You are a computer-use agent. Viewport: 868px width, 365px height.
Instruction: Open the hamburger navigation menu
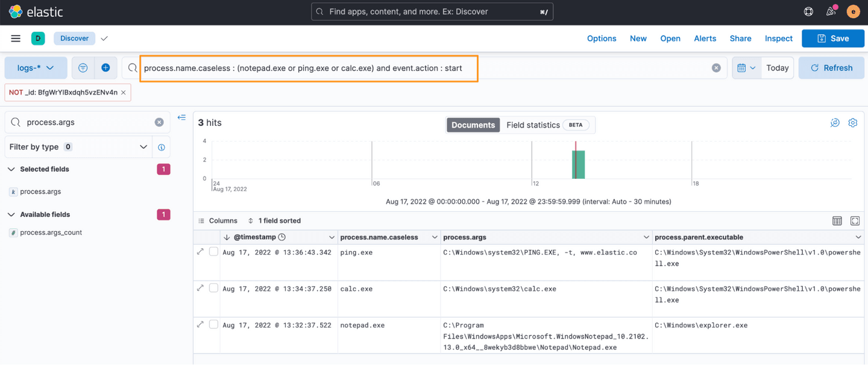point(16,39)
